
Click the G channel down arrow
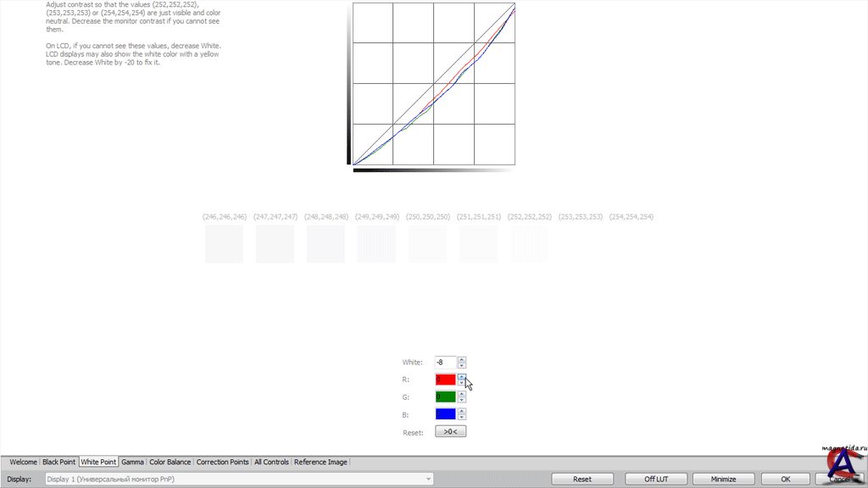(x=462, y=400)
